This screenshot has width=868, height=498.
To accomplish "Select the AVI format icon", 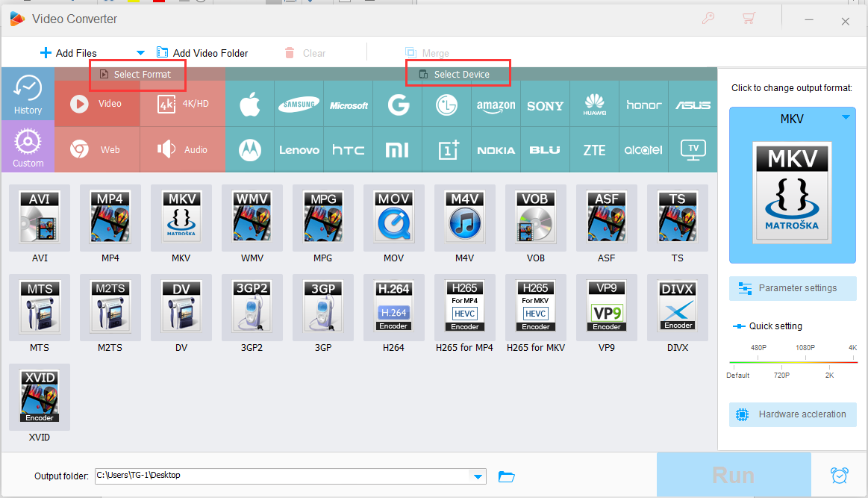I will click(x=40, y=218).
